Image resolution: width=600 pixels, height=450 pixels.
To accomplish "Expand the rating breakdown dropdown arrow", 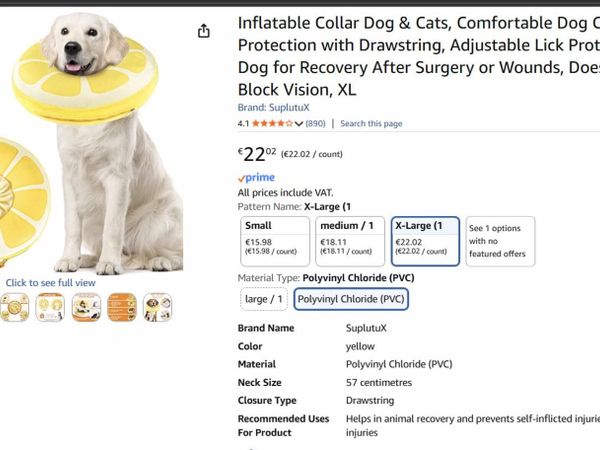I will (x=299, y=124).
